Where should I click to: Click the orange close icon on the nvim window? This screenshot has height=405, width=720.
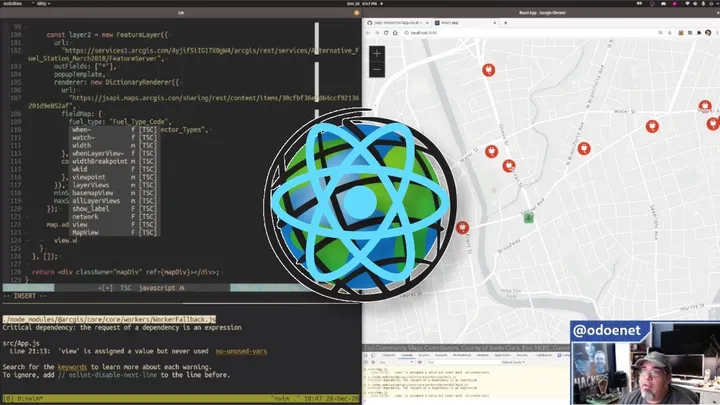pos(356,13)
